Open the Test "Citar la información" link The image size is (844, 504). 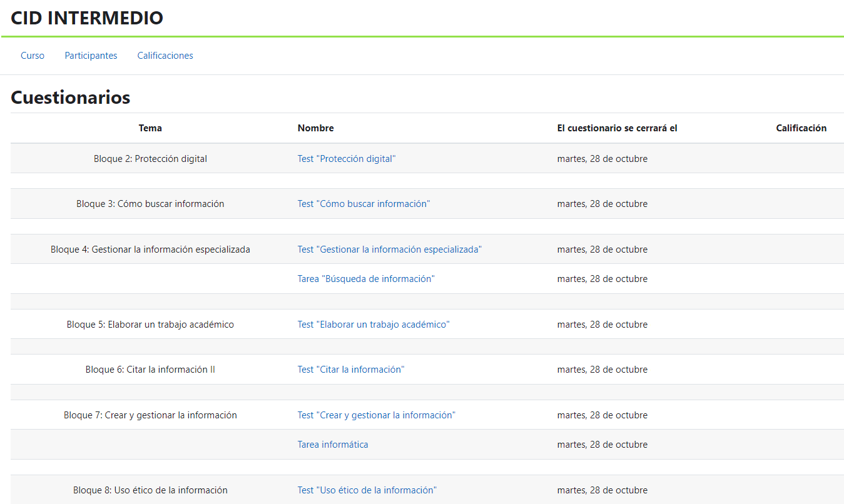[351, 370]
